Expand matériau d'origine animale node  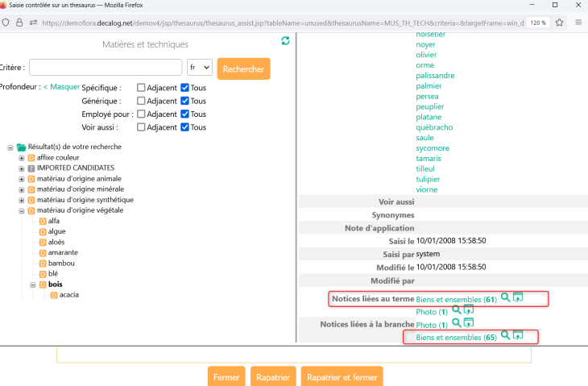[x=22, y=179]
